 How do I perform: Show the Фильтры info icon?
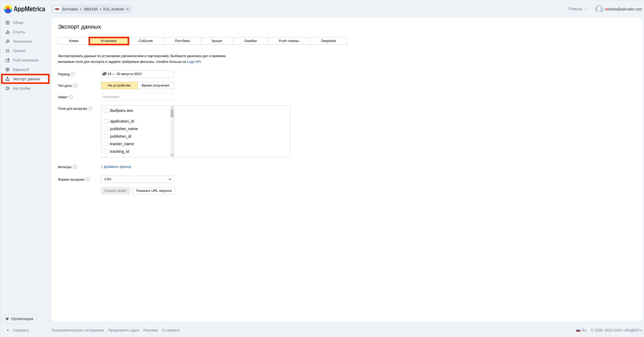click(x=75, y=167)
